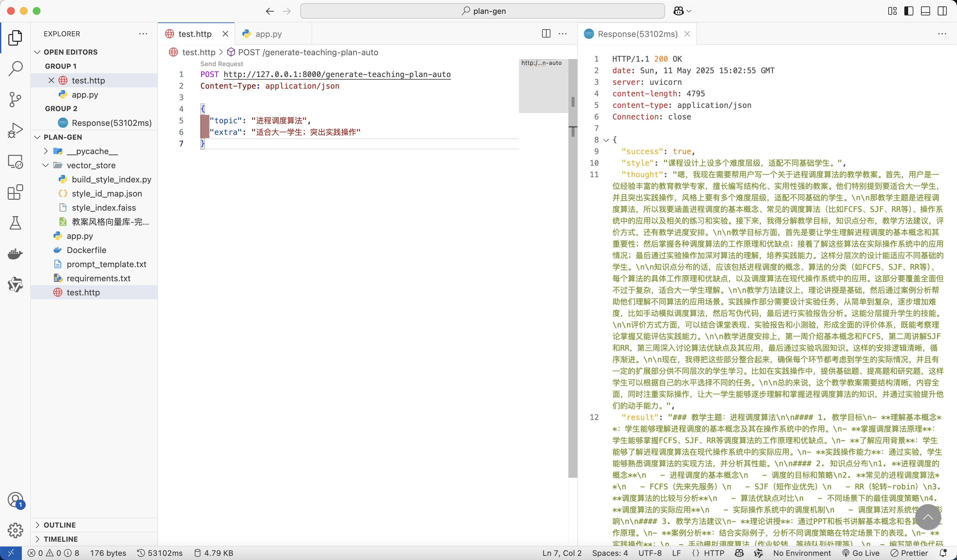The height and width of the screenshot is (560, 957).
Task: Open the Extensions view
Action: tap(15, 192)
